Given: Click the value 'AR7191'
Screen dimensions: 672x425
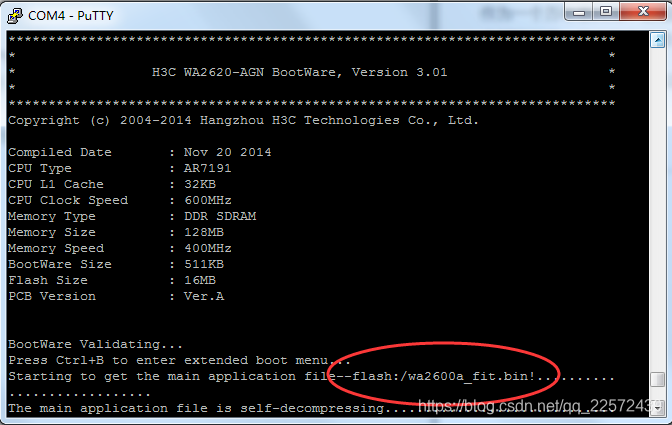Looking at the screenshot, I should (x=207, y=168).
